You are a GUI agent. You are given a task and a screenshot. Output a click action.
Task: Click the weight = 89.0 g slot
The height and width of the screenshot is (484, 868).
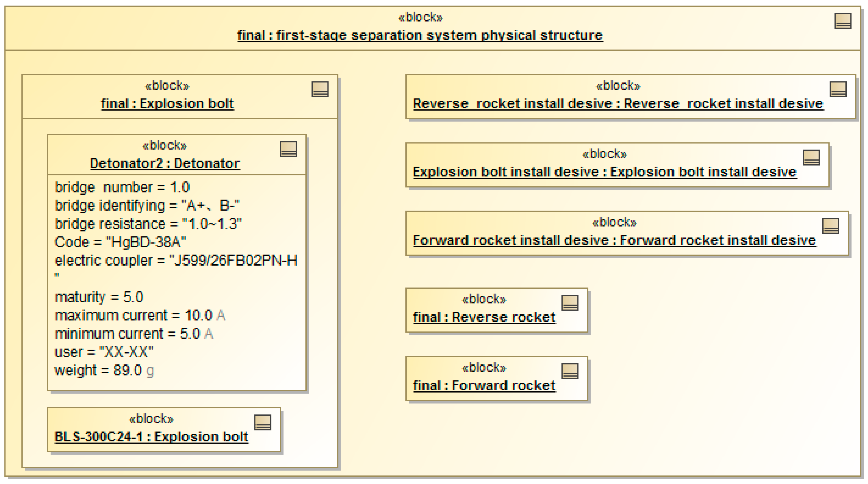pos(104,370)
